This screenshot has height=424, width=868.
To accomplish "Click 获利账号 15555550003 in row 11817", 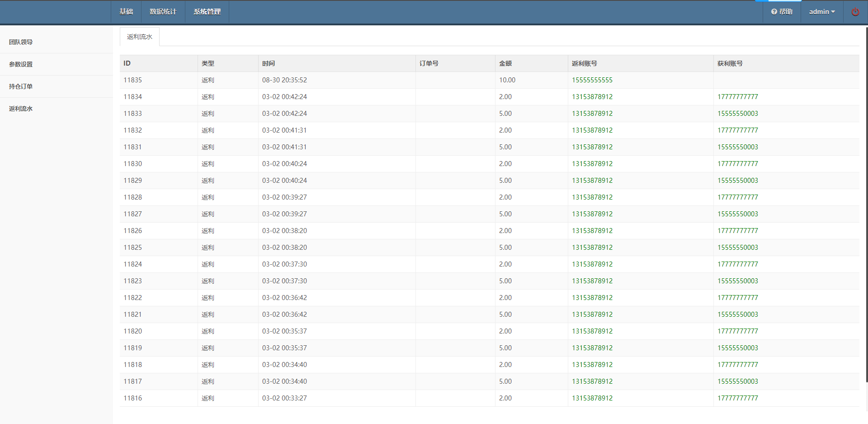I will [737, 381].
